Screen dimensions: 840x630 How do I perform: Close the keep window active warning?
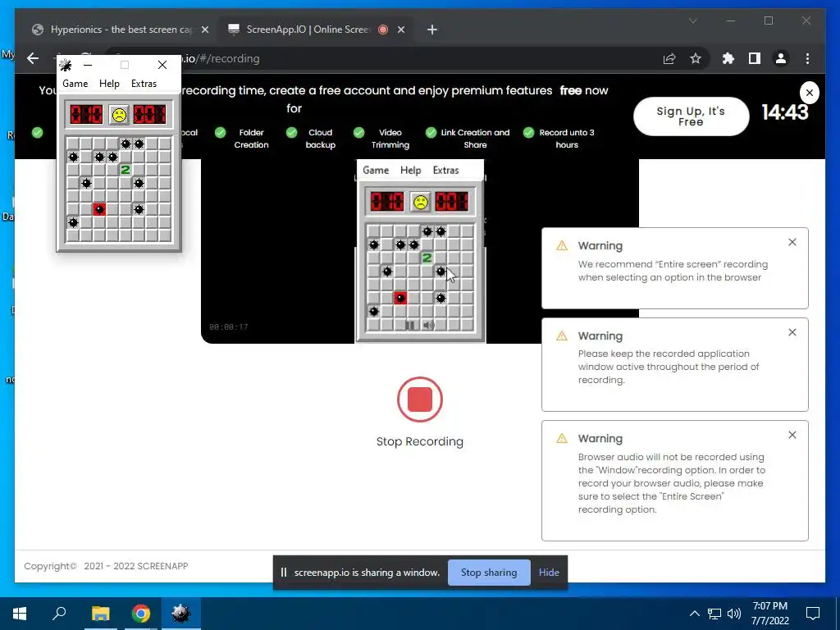point(792,332)
